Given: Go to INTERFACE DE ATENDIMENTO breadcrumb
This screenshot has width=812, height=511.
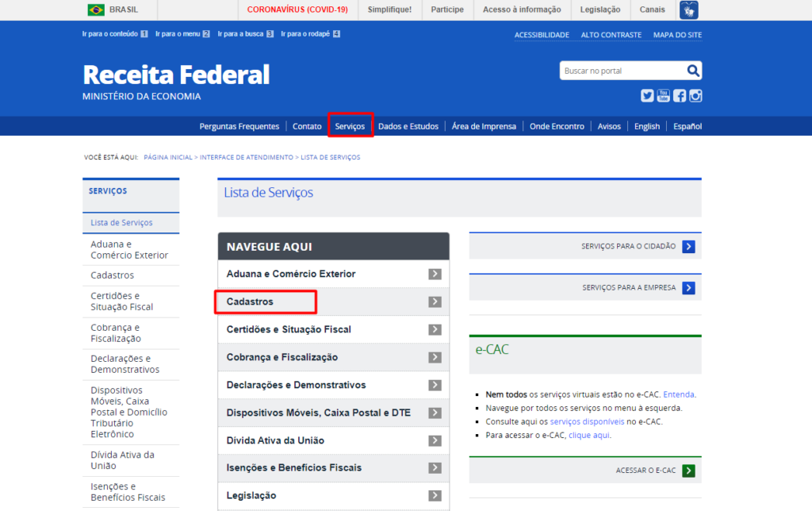Looking at the screenshot, I should [247, 157].
